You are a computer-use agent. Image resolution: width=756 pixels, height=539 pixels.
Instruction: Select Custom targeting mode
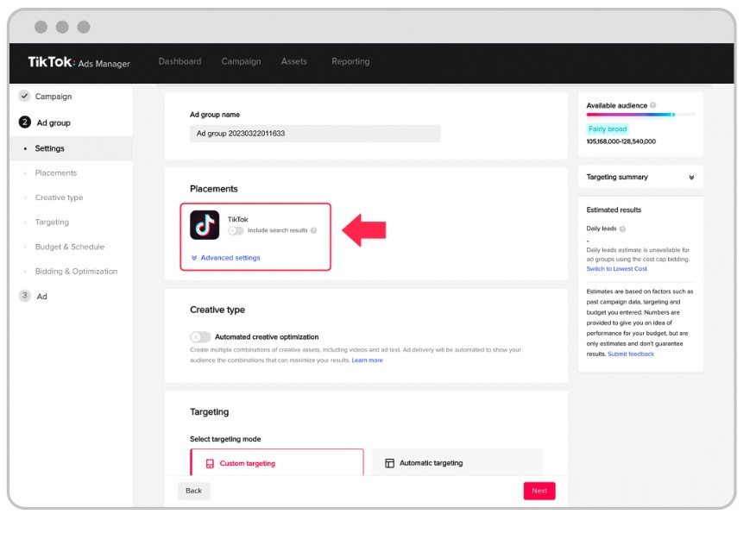(277, 462)
